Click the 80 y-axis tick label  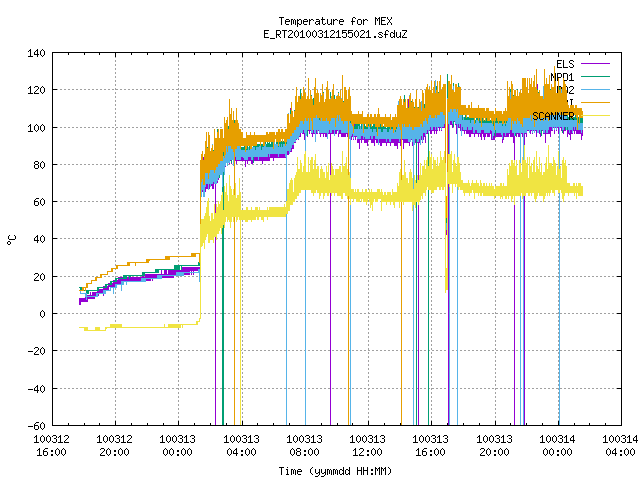(x=40, y=165)
